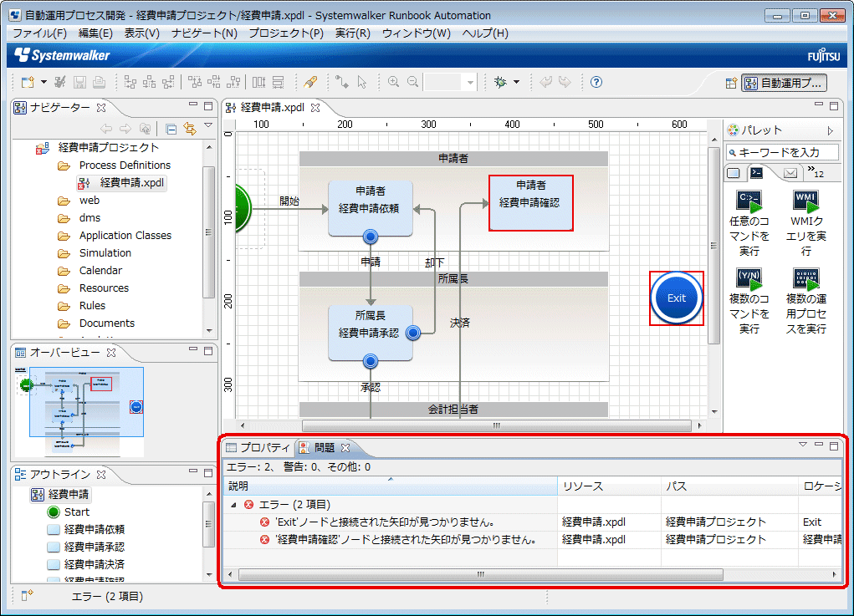Open the 表示(V) menu
The width and height of the screenshot is (854, 616).
[141, 33]
